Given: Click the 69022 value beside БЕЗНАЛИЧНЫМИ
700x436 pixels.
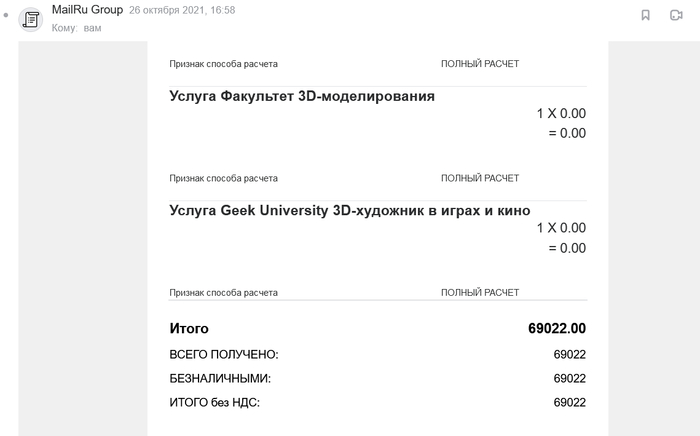Looking at the screenshot, I should click(569, 378).
